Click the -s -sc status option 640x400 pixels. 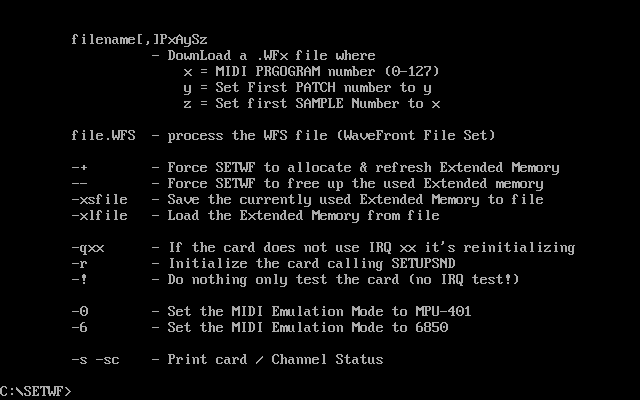(x=96, y=359)
